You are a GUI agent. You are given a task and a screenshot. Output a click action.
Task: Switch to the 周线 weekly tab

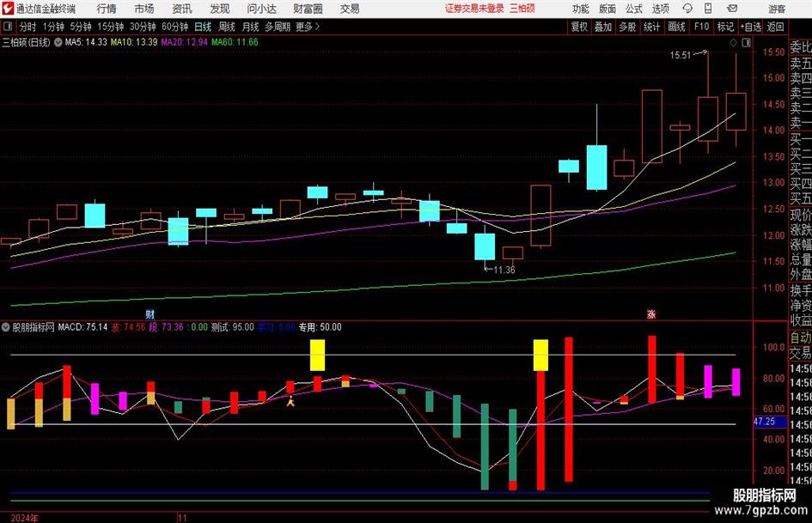[x=227, y=27]
